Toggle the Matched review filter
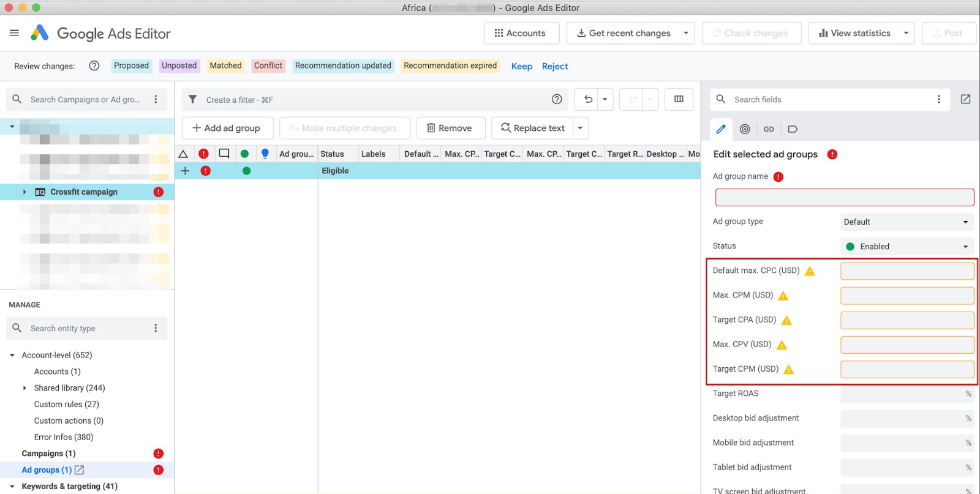 [x=225, y=65]
